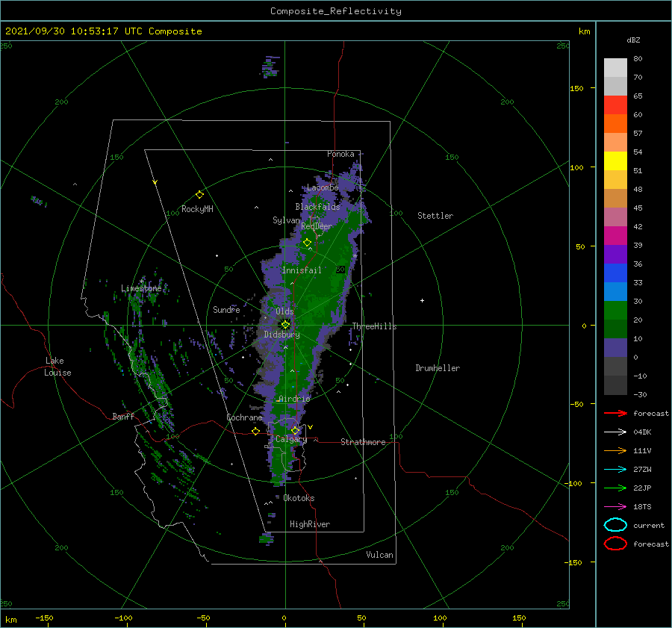The image size is (672, 628).
Task: Select the bright green 20-30 dBZ swatch
Action: point(615,311)
